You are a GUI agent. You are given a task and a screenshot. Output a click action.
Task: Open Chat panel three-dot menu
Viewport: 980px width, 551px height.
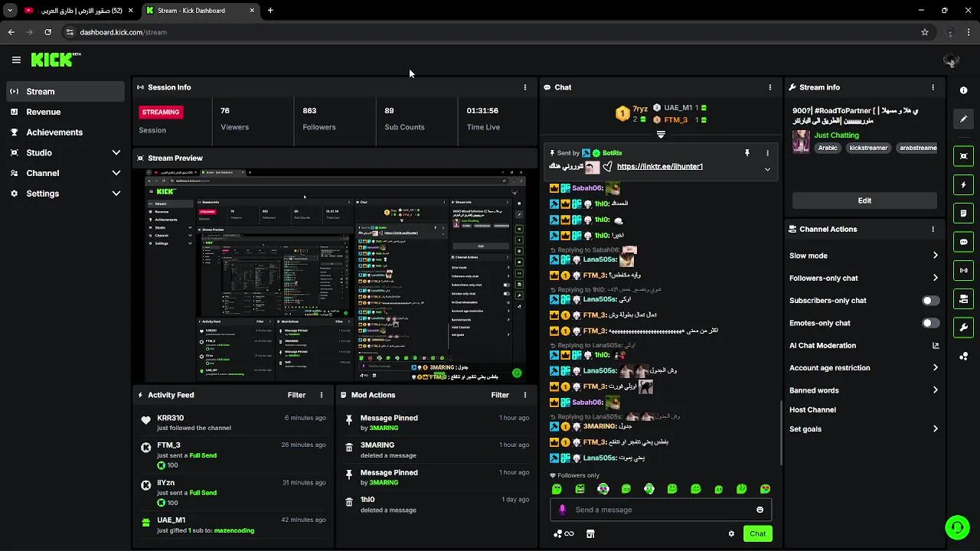(x=770, y=87)
